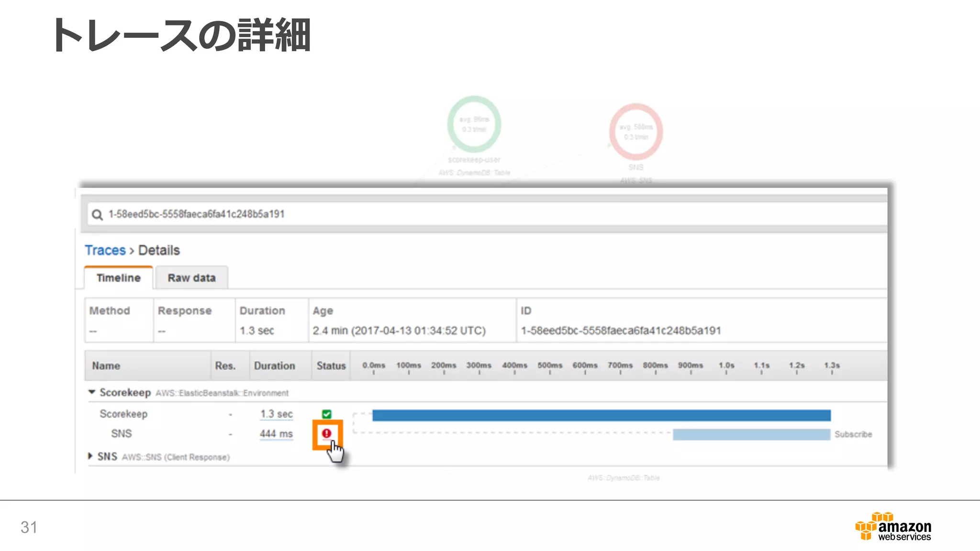Click the AWS::ElasticBeanstalk::Environment label
980x551 pixels.
click(x=222, y=393)
